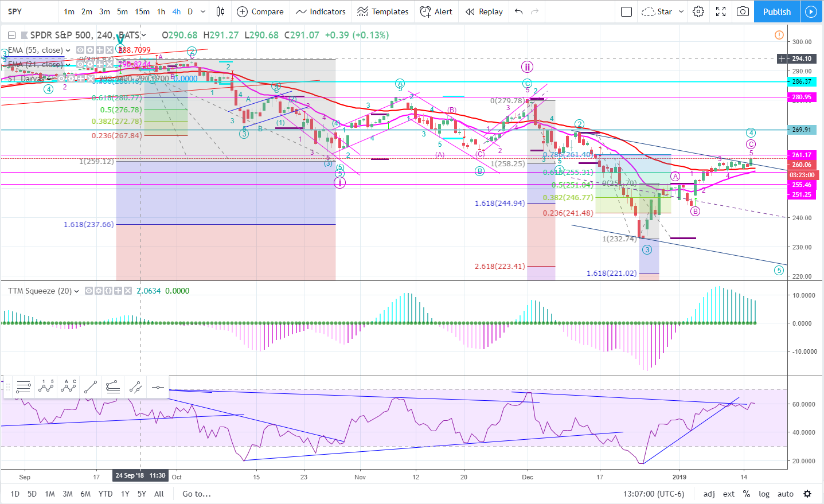824x504 pixels.
Task: Undo the last chart action
Action: click(518, 11)
